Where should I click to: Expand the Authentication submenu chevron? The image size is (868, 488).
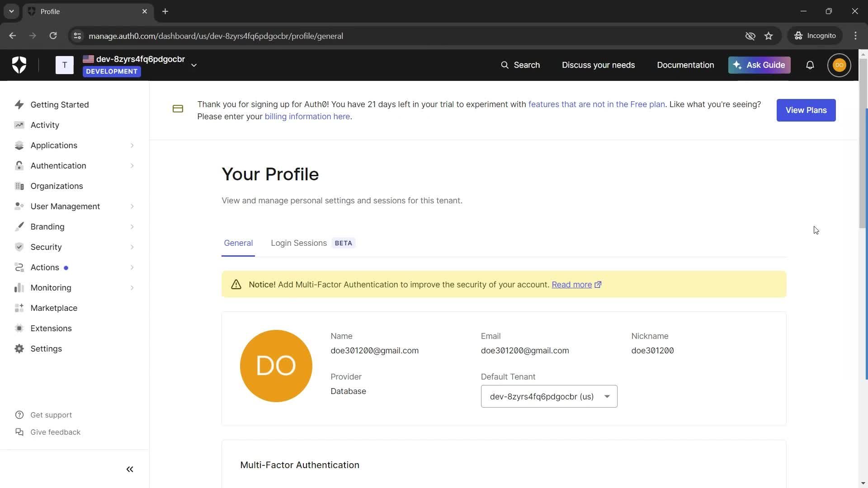tap(132, 166)
